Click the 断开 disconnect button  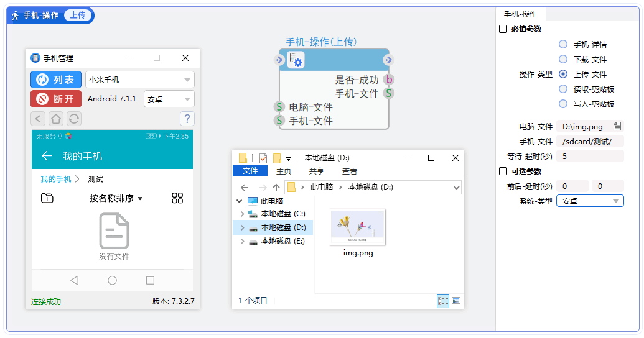click(56, 99)
